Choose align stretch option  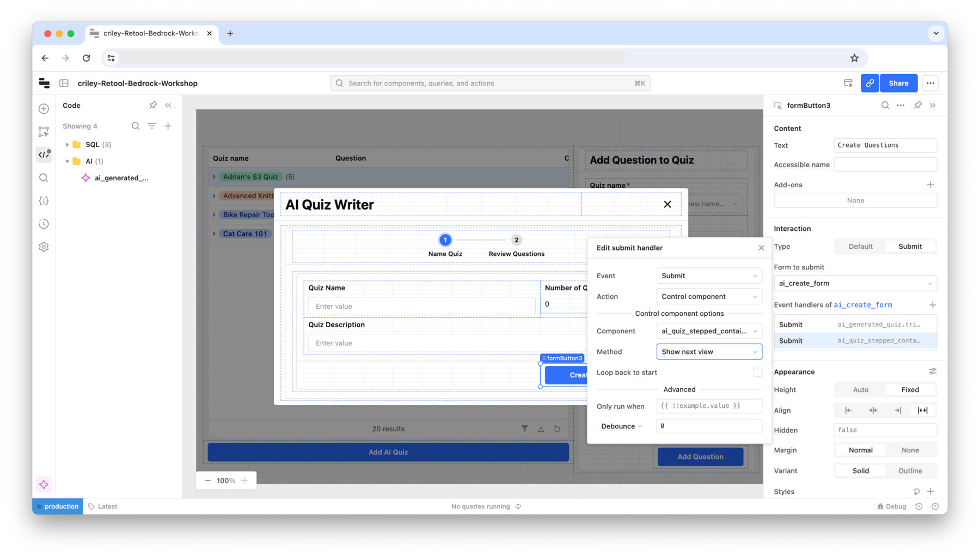click(x=923, y=411)
